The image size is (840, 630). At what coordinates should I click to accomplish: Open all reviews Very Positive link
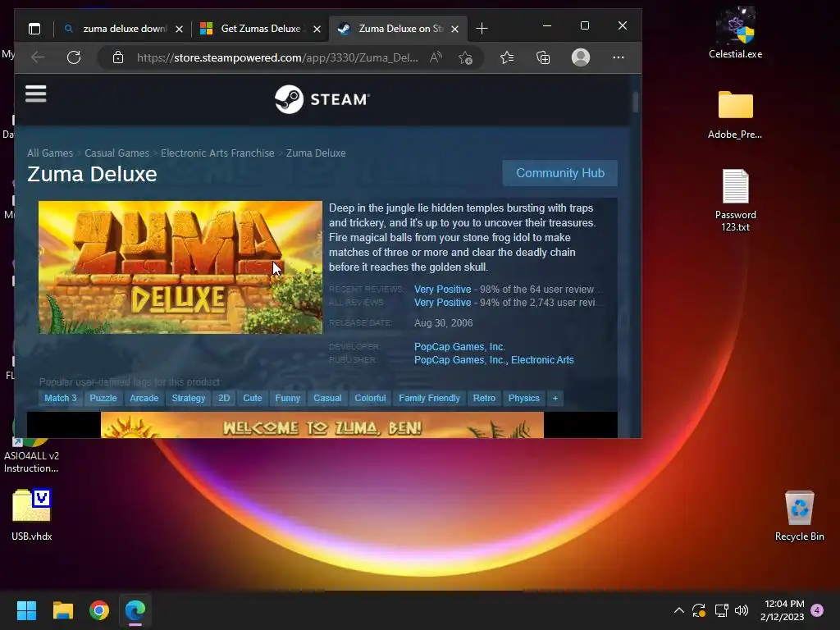[442, 303]
